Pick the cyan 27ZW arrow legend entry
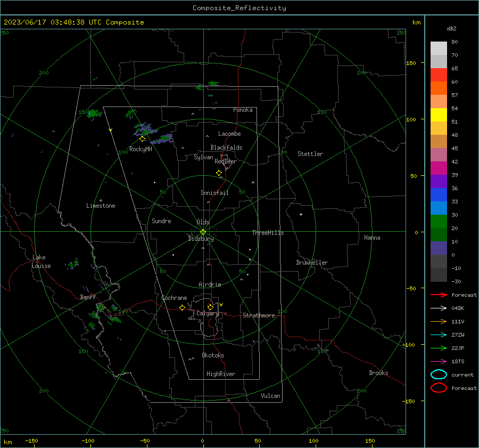 pyautogui.click(x=439, y=335)
